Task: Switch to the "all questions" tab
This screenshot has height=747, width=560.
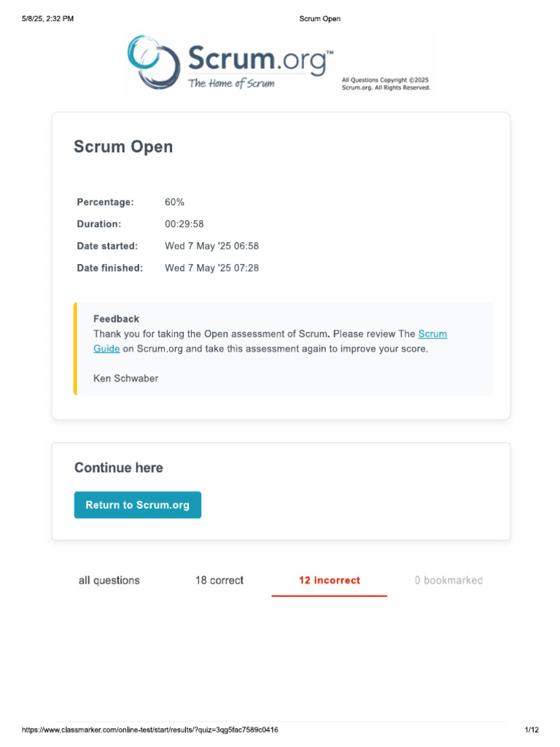Action: pyautogui.click(x=109, y=581)
